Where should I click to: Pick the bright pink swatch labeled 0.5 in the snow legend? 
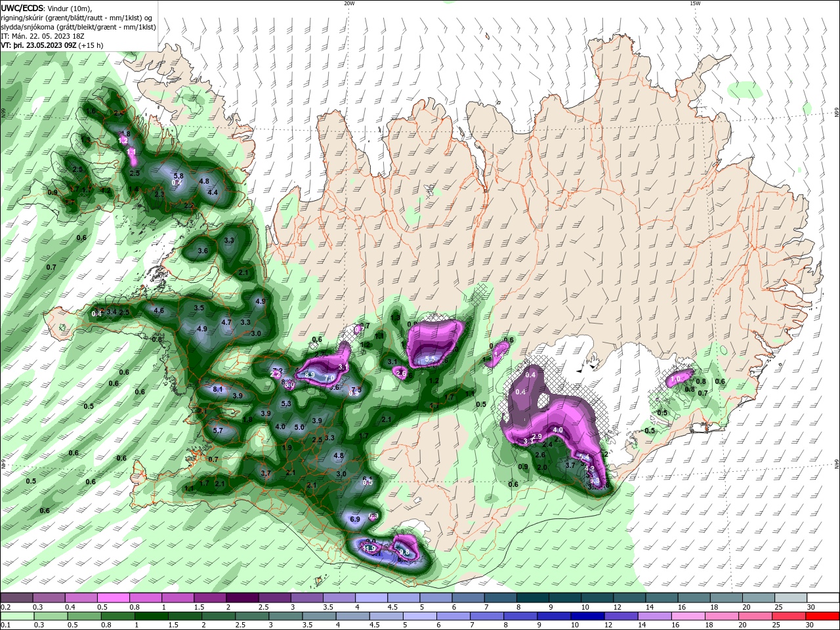tap(113, 598)
